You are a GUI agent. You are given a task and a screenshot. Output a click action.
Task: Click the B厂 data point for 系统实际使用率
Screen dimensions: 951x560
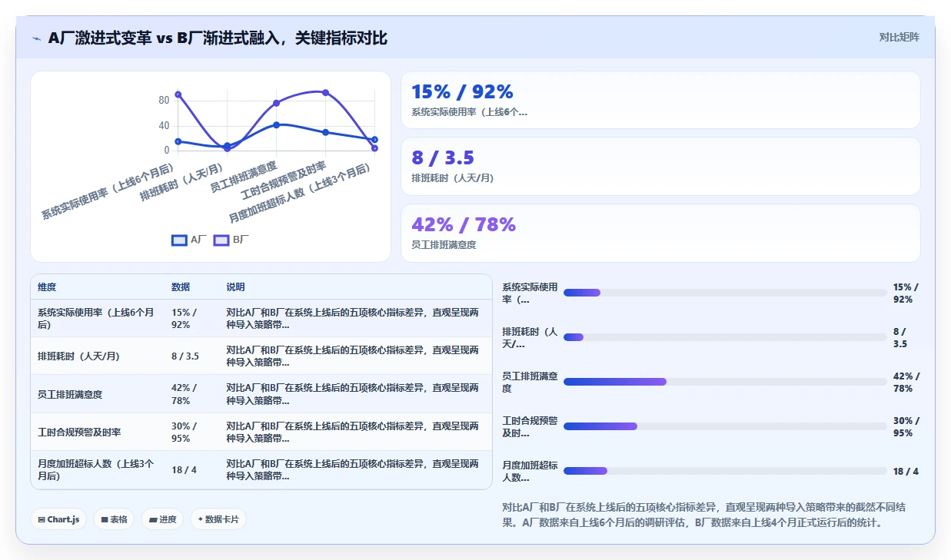pyautogui.click(x=178, y=94)
